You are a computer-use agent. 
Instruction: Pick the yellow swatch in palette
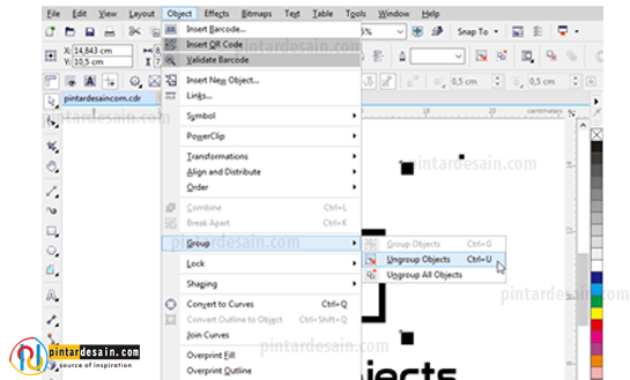coord(597,313)
